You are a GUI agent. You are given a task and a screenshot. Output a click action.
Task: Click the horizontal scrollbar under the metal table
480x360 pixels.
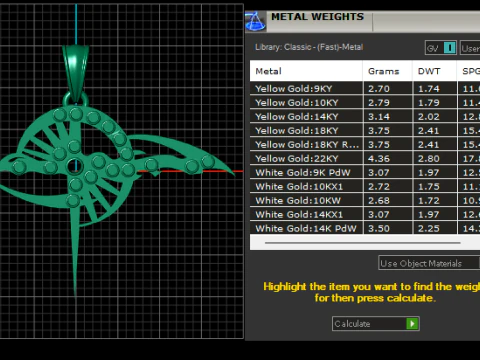(x=363, y=243)
